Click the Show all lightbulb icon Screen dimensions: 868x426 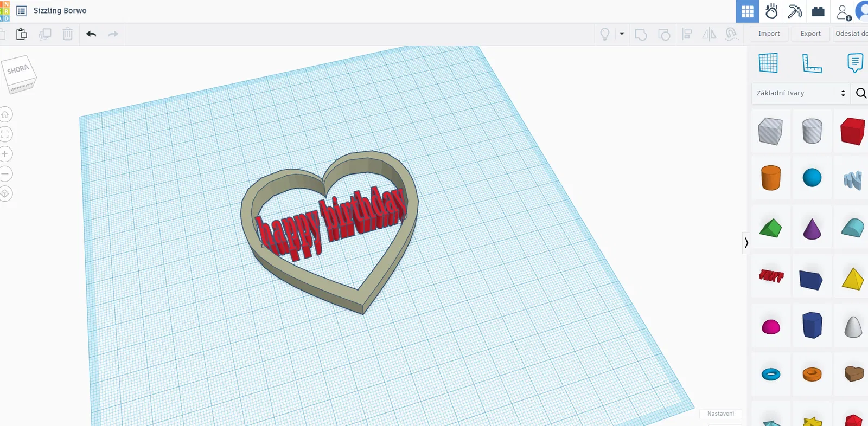click(605, 34)
